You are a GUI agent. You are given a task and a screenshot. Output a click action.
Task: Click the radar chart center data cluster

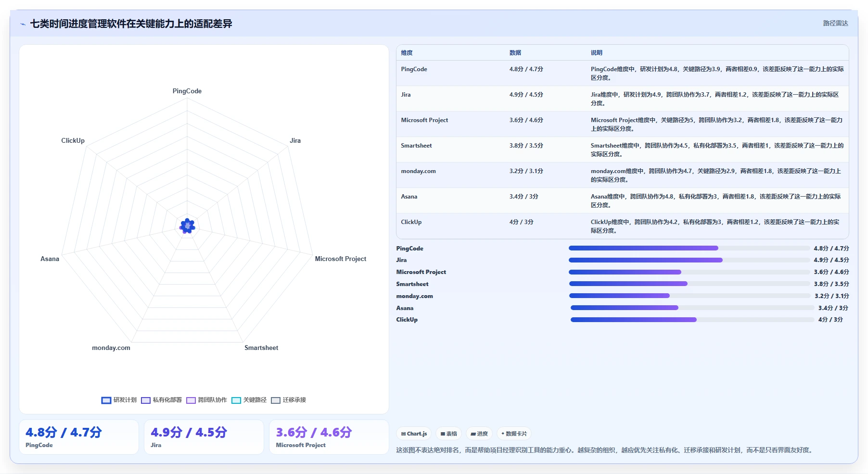pos(187,225)
